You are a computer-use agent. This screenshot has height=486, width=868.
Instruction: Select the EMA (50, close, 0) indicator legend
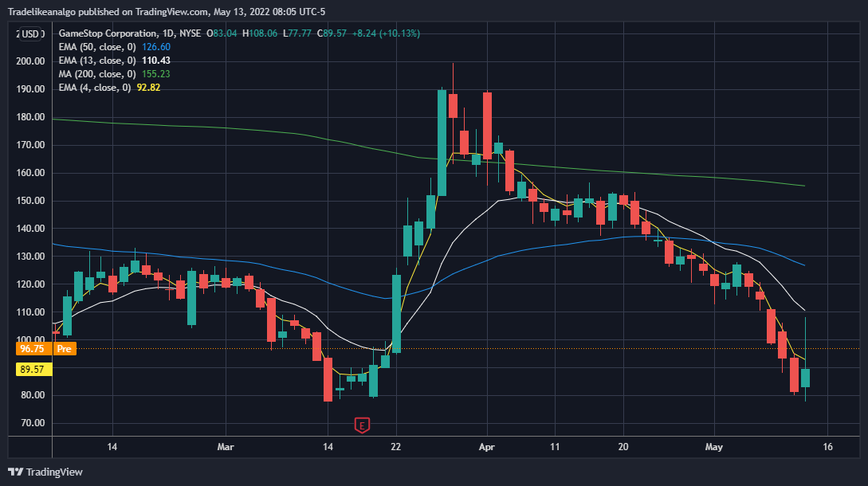click(97, 47)
